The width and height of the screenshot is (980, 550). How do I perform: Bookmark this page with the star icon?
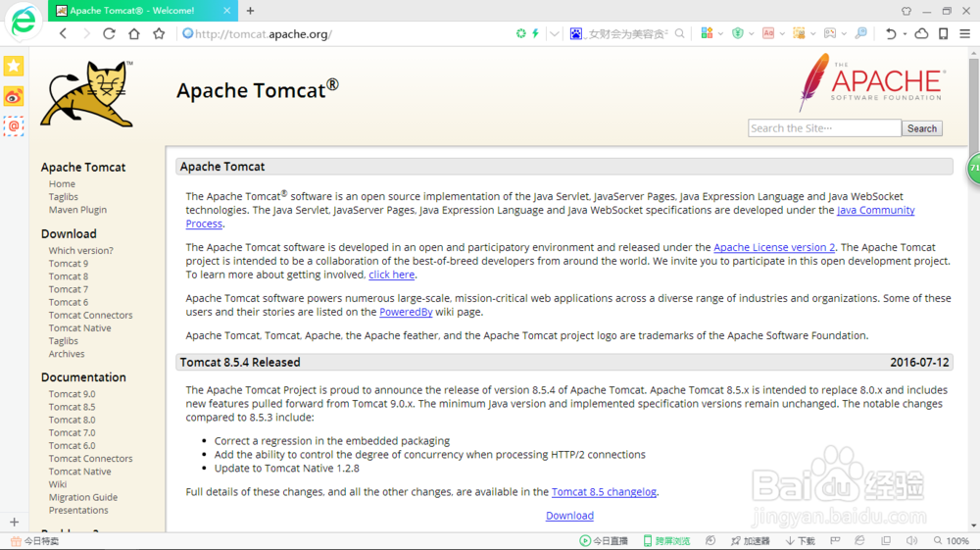point(159,33)
